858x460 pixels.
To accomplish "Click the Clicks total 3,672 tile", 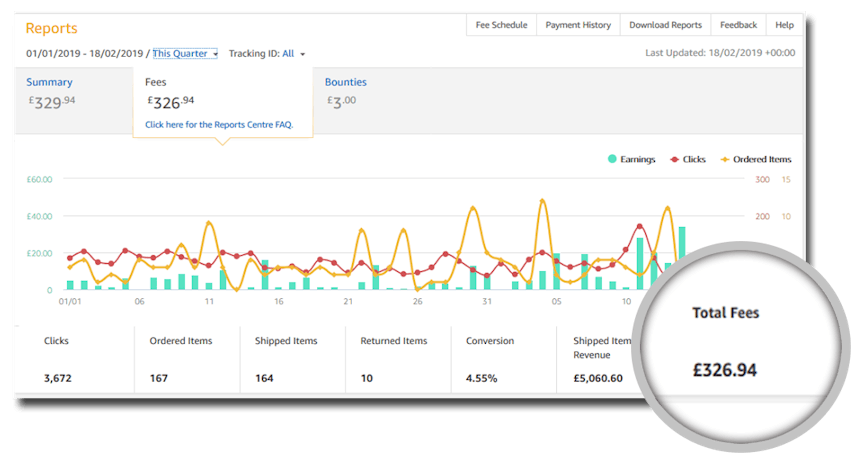I will [x=74, y=359].
